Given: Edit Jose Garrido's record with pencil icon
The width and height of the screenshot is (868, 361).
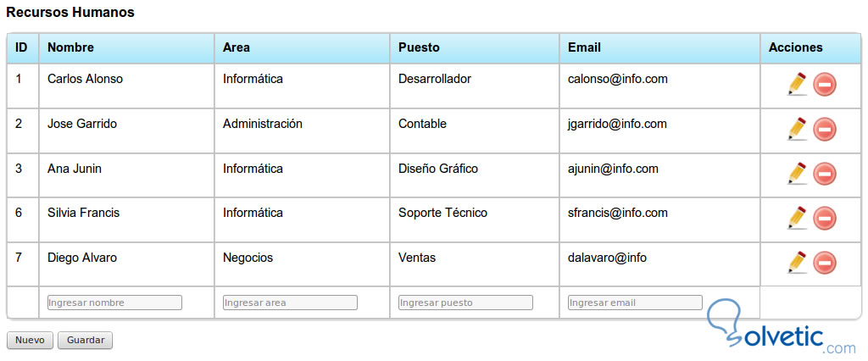Looking at the screenshot, I should pyautogui.click(x=797, y=129).
